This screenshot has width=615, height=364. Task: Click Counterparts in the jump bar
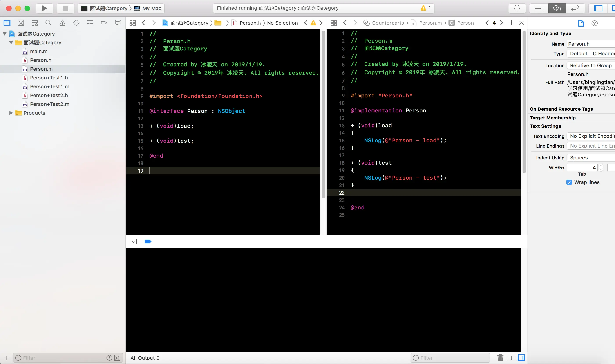click(x=387, y=23)
